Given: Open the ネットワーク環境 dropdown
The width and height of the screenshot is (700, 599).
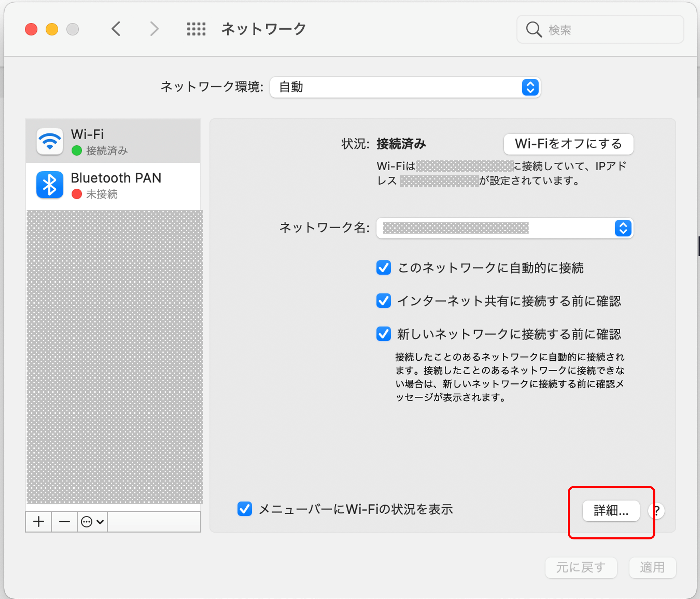Looking at the screenshot, I should (405, 87).
